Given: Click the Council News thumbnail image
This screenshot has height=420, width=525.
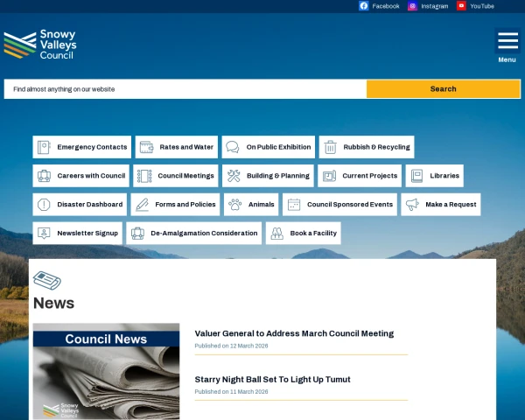Looking at the screenshot, I should pyautogui.click(x=106, y=372).
